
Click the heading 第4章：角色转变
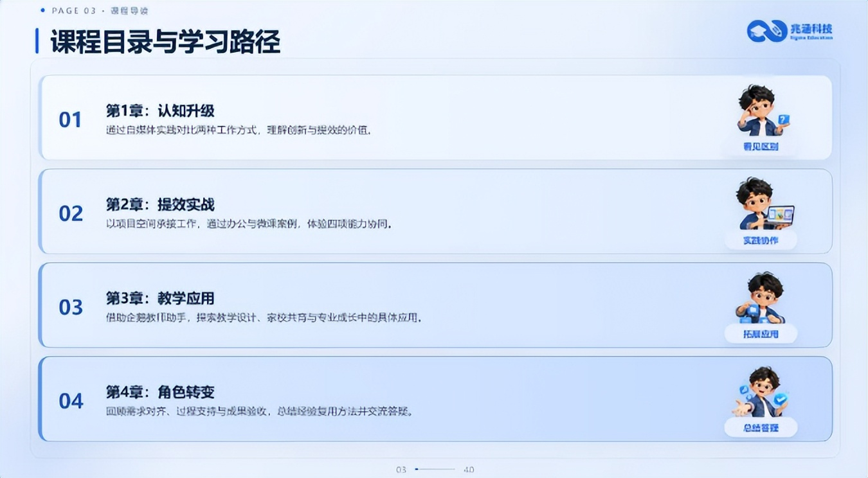click(160, 392)
